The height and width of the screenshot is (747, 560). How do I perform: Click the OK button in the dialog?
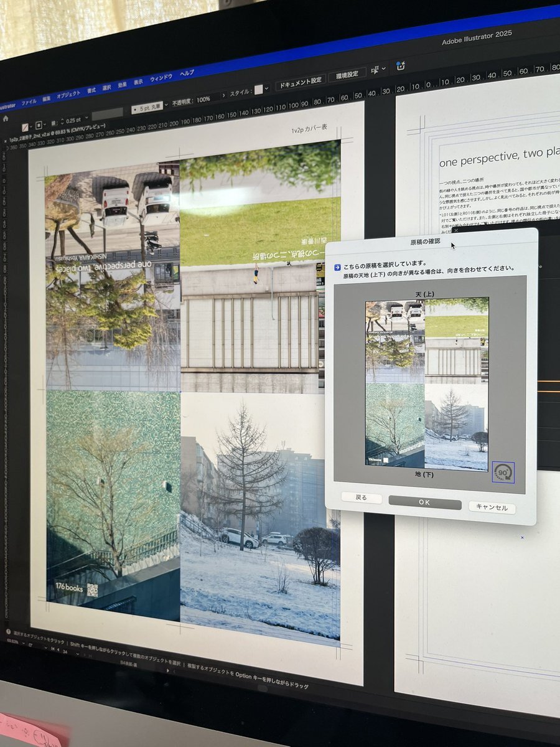[425, 502]
